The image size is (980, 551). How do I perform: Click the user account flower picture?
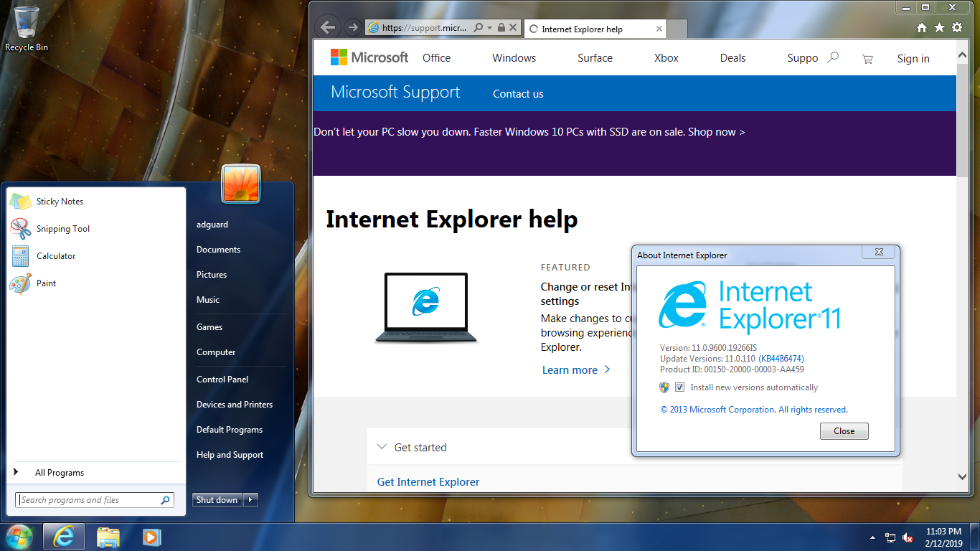point(241,183)
